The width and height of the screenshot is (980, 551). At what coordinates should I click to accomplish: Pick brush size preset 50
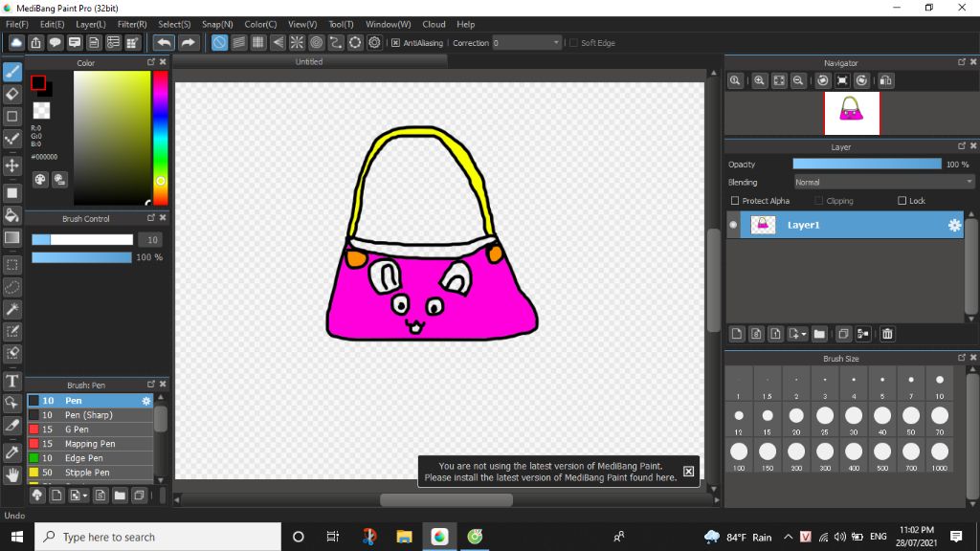click(911, 419)
